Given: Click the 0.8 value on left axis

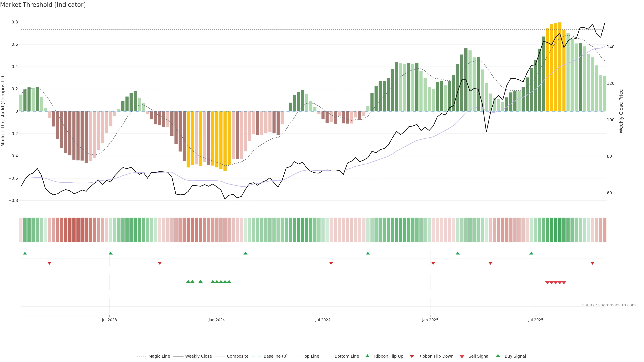Looking at the screenshot, I should [x=15, y=22].
